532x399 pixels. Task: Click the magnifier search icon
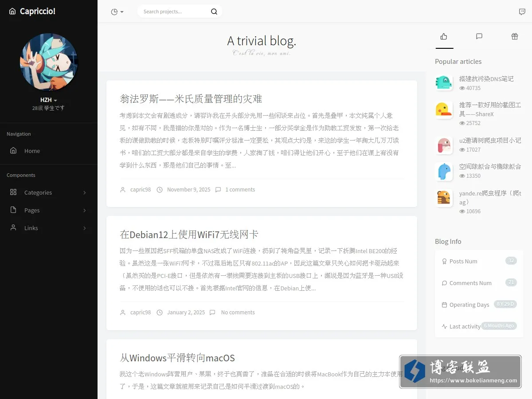(214, 12)
